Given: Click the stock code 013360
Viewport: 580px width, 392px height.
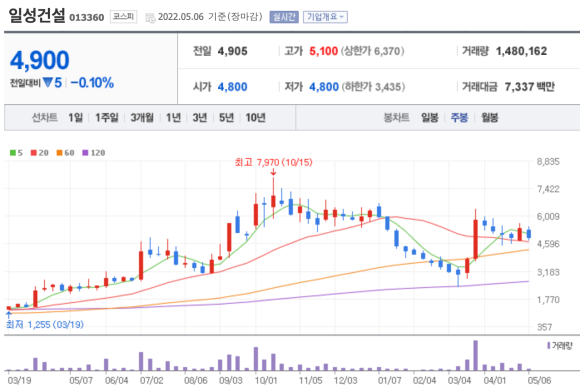Looking at the screenshot, I should pyautogui.click(x=87, y=17).
